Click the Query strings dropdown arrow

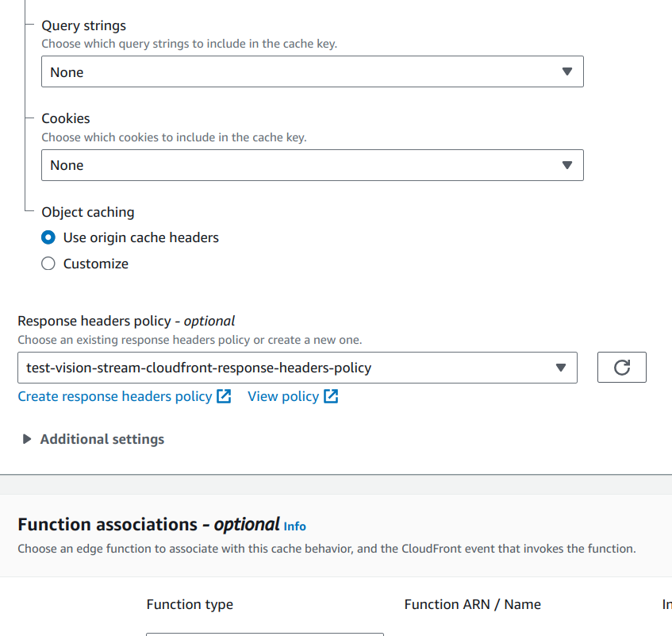[x=567, y=71]
